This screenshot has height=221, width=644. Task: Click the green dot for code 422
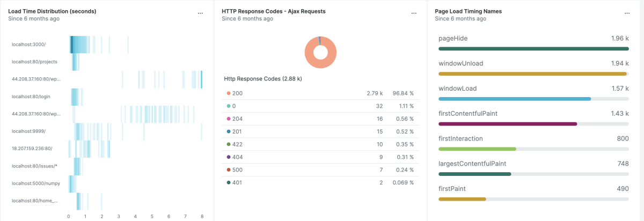coord(228,144)
